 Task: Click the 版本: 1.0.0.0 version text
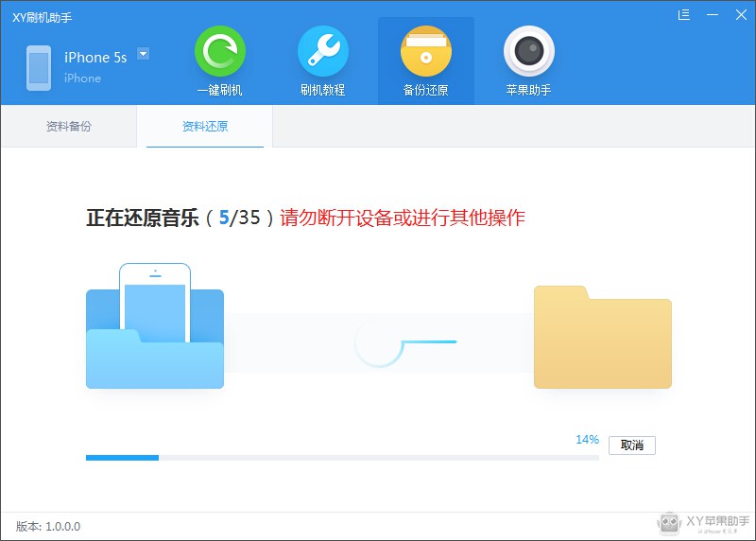48,526
